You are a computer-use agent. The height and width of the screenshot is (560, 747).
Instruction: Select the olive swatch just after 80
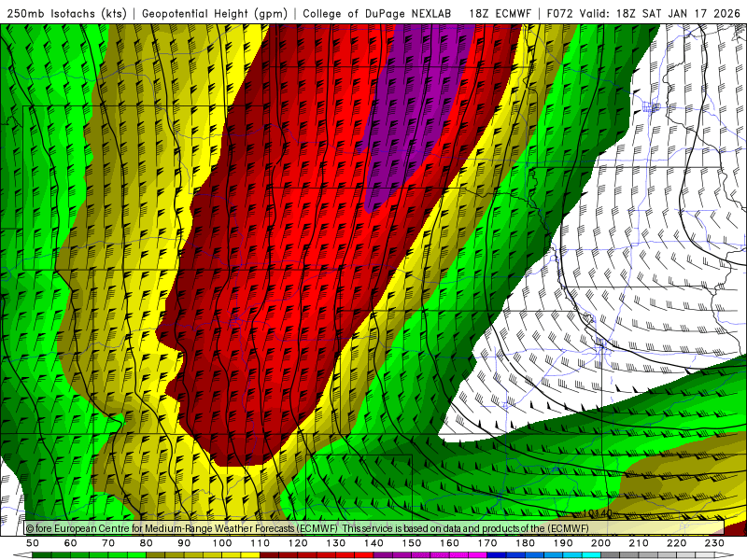155,555
